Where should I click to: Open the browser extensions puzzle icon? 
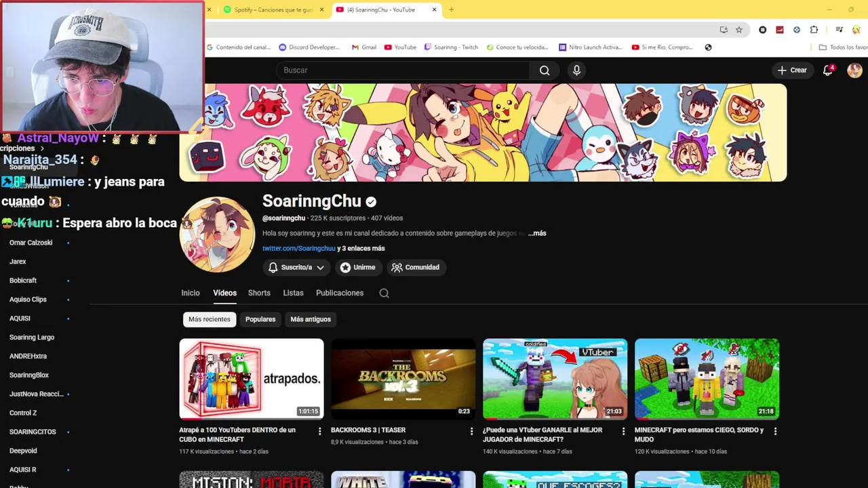[x=814, y=30]
